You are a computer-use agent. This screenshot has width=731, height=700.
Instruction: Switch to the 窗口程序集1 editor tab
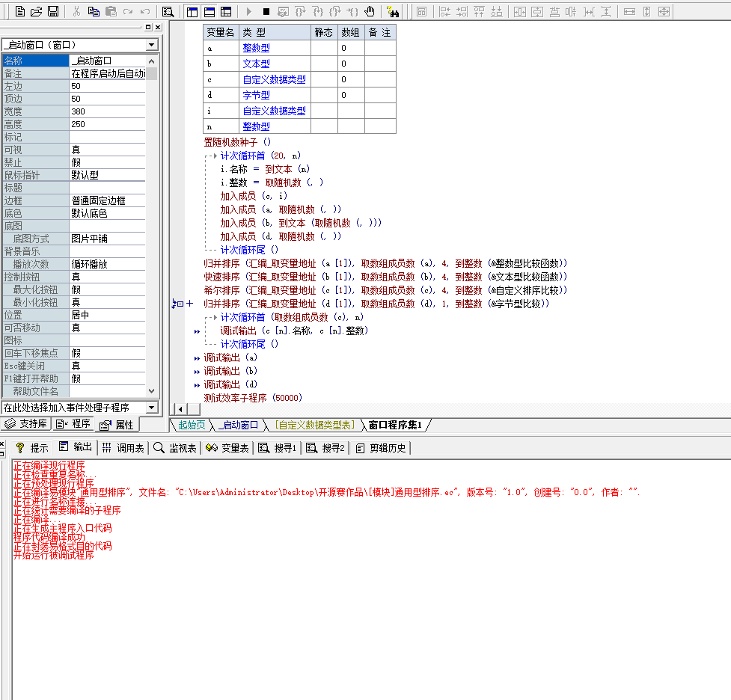tap(395, 425)
